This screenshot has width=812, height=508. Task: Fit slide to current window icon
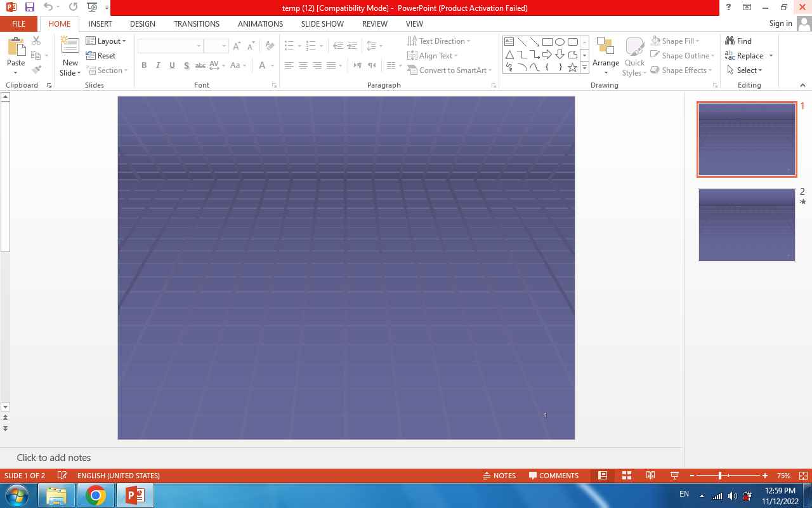tap(803, 476)
